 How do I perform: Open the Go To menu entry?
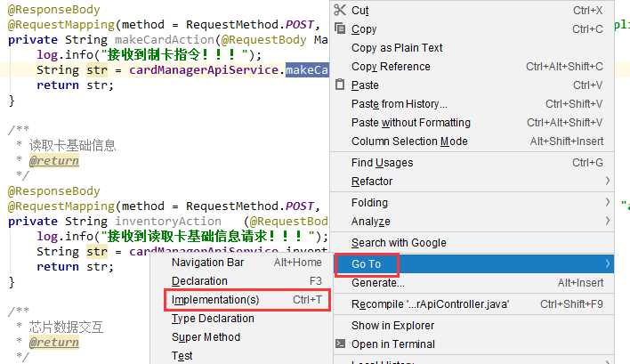pyautogui.click(x=472, y=264)
